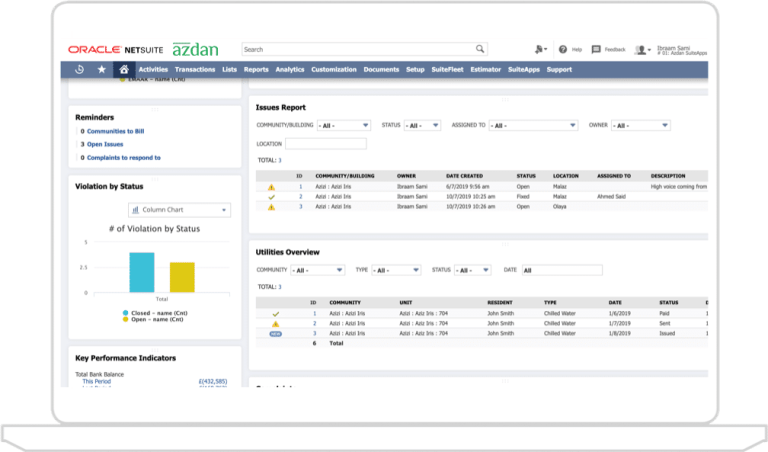Viewport: 768px width, 452px height.
Task: Open the Communities to Bill reminder link
Action: pyautogui.click(x=118, y=131)
